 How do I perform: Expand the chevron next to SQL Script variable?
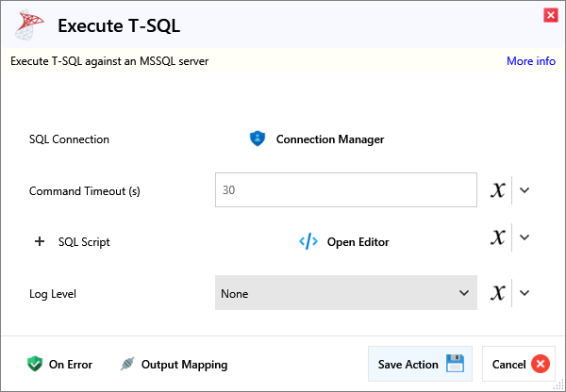pyautogui.click(x=525, y=237)
